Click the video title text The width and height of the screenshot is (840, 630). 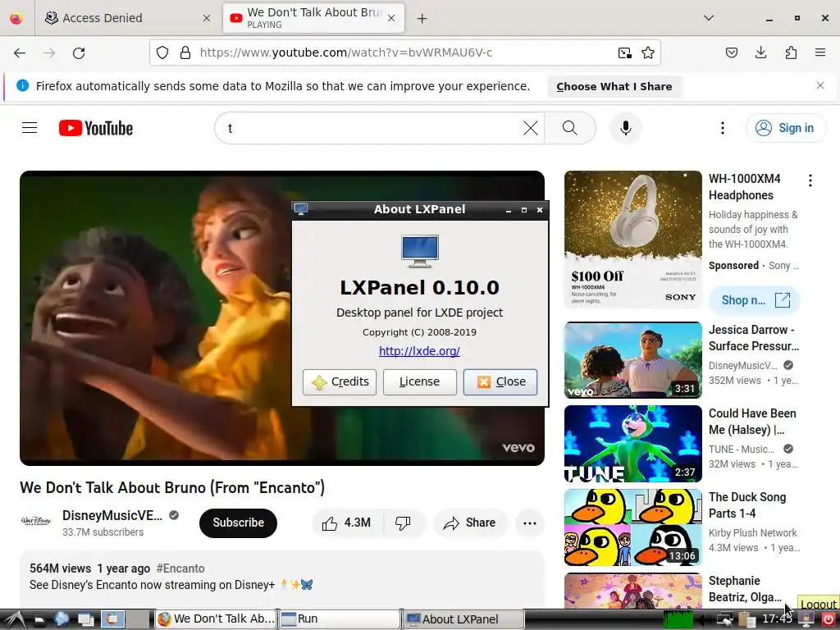point(172,487)
